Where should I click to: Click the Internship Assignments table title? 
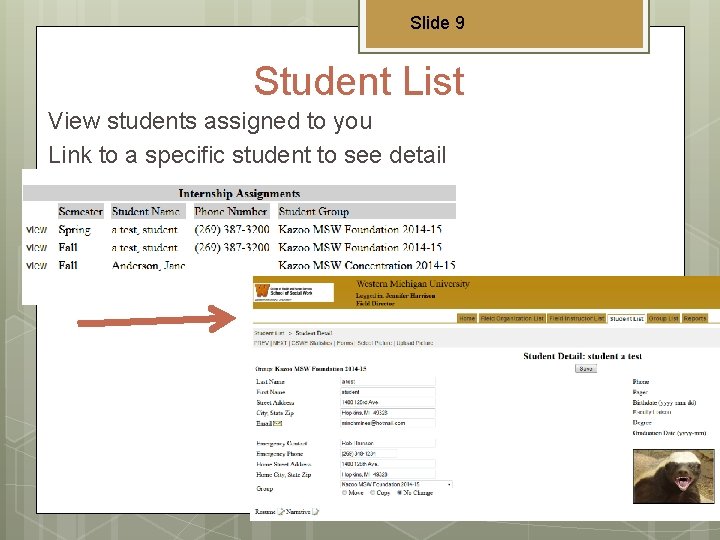pyautogui.click(x=239, y=193)
